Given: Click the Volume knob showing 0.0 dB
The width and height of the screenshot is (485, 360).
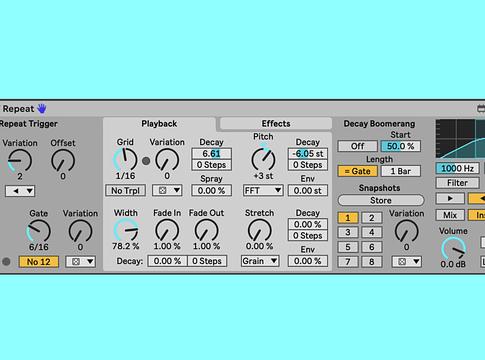Looking at the screenshot, I should (453, 249).
